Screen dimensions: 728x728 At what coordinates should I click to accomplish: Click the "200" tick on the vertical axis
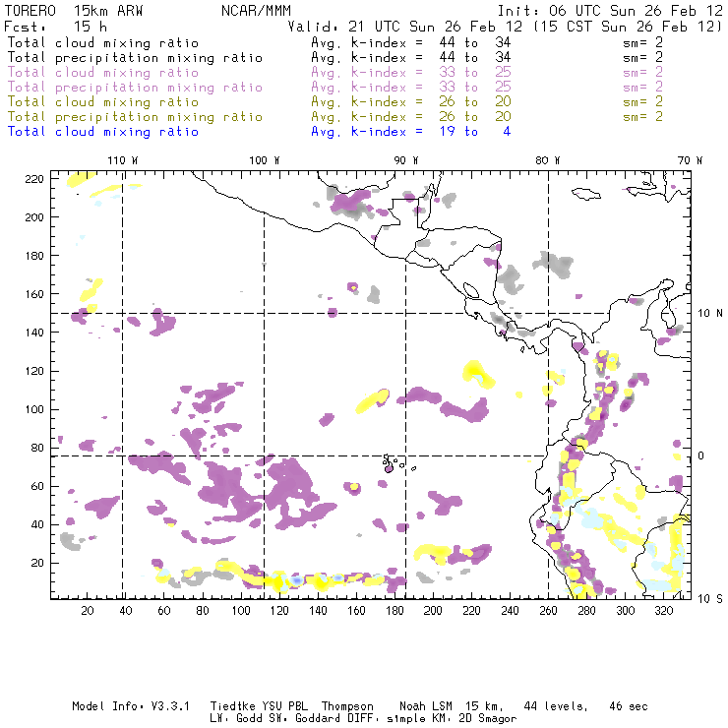[34, 217]
